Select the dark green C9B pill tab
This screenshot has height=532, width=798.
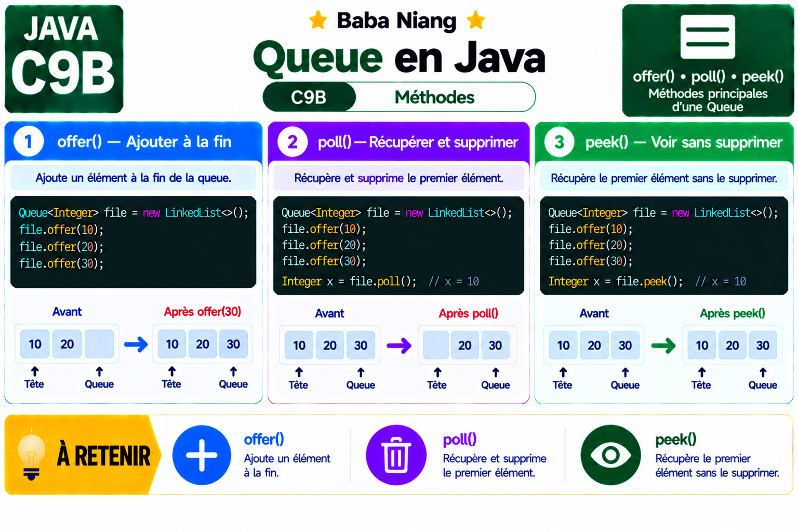tap(309, 97)
